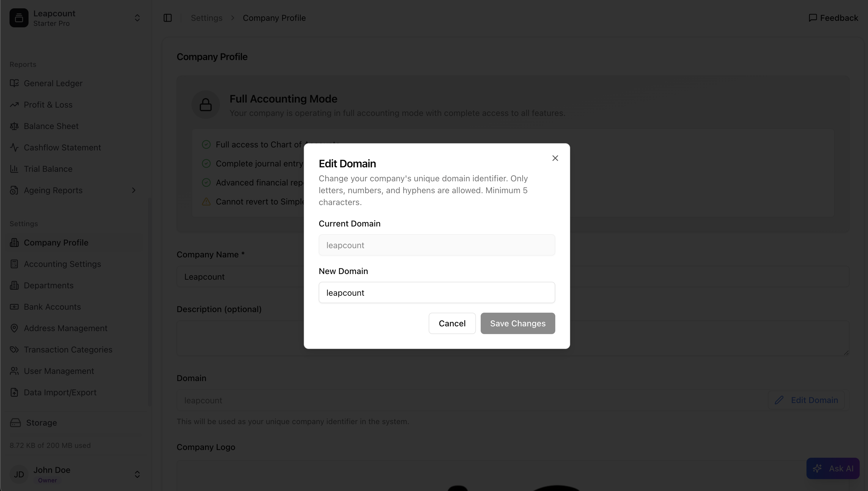Click the Accounting Settings calculator icon
The height and width of the screenshot is (491, 868).
(x=14, y=264)
